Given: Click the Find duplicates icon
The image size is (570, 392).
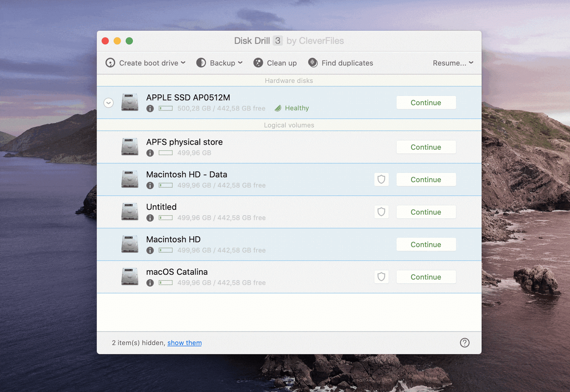Looking at the screenshot, I should pos(313,63).
